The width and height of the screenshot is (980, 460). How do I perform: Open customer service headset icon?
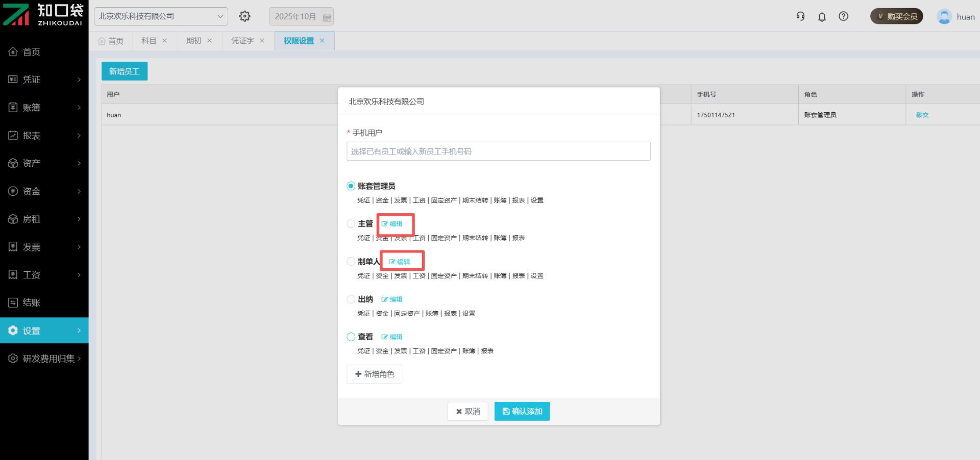point(800,16)
